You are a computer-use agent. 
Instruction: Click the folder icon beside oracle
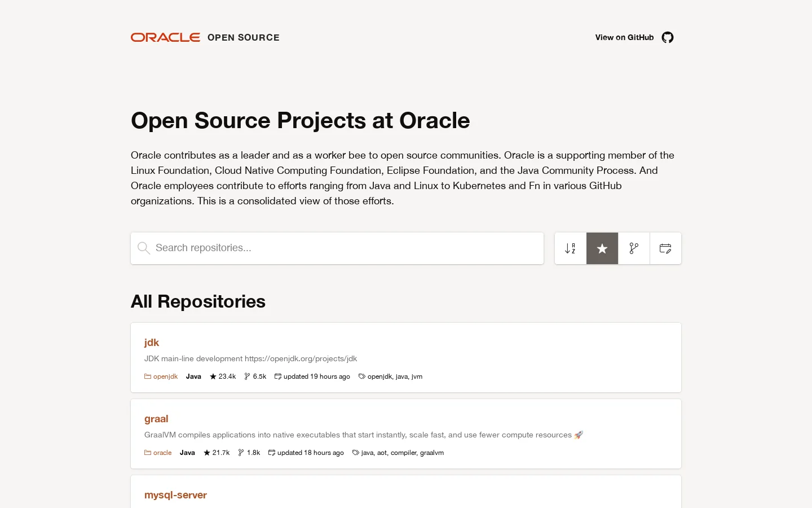(x=148, y=453)
